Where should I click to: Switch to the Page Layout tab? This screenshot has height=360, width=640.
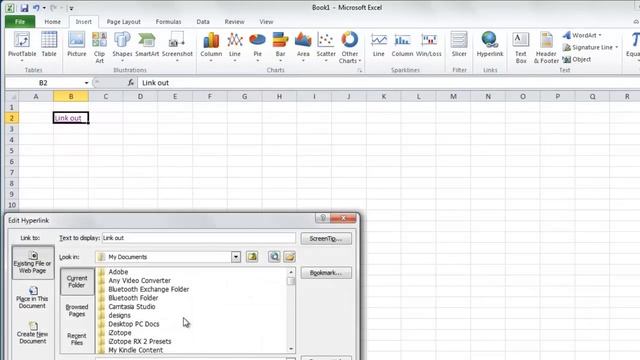pos(124,22)
